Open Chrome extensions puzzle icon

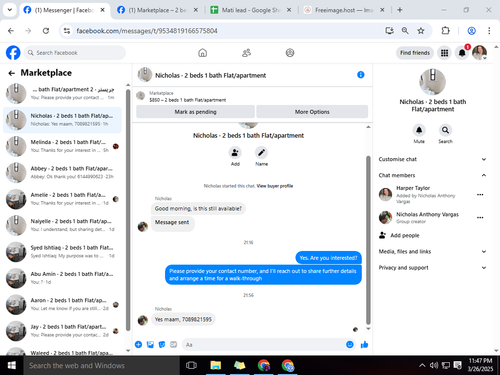coord(445,31)
